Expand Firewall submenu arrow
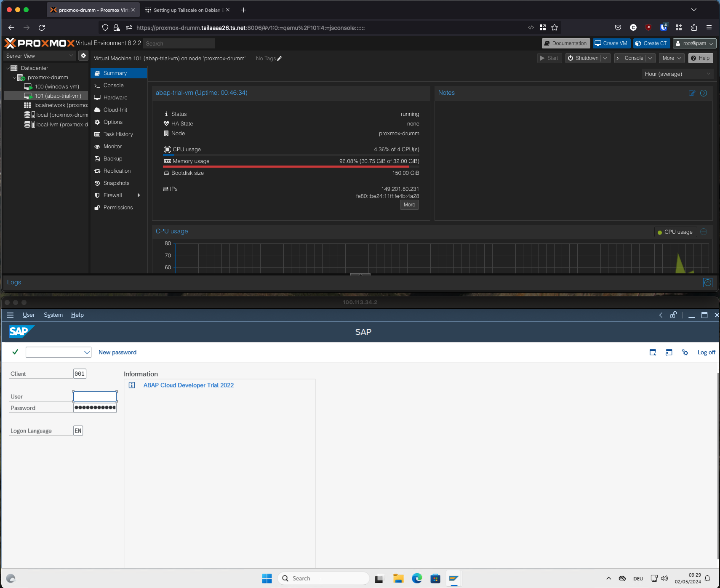This screenshot has height=588, width=720. (x=139, y=195)
